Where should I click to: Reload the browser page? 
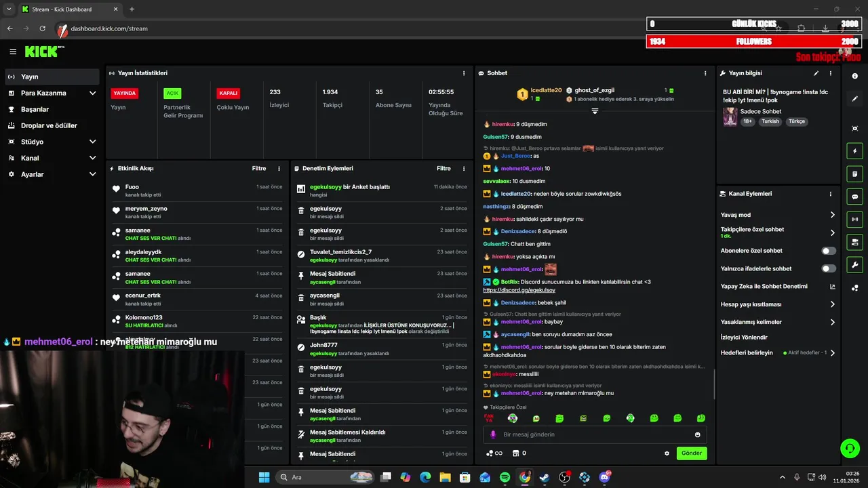pos(43,28)
